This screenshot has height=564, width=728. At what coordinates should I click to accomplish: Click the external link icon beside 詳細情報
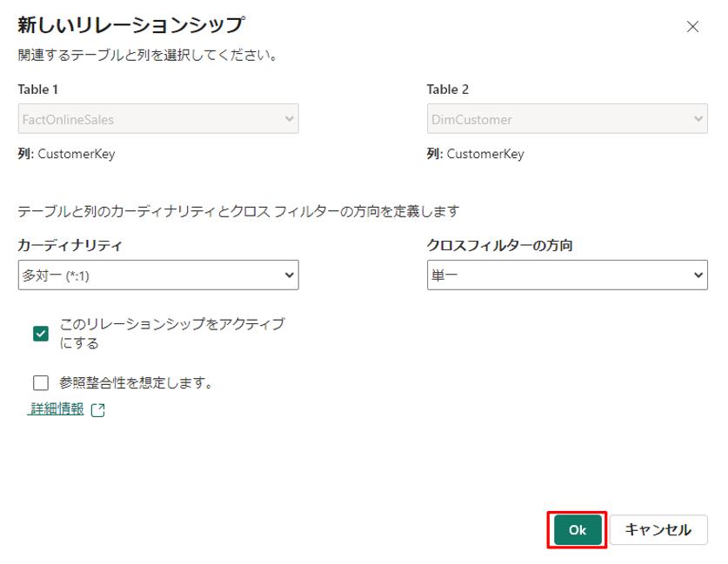97,410
